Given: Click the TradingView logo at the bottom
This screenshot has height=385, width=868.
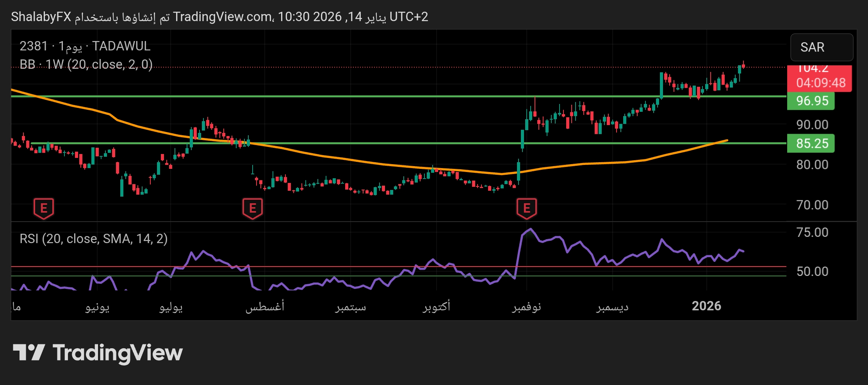Looking at the screenshot, I should [98, 353].
